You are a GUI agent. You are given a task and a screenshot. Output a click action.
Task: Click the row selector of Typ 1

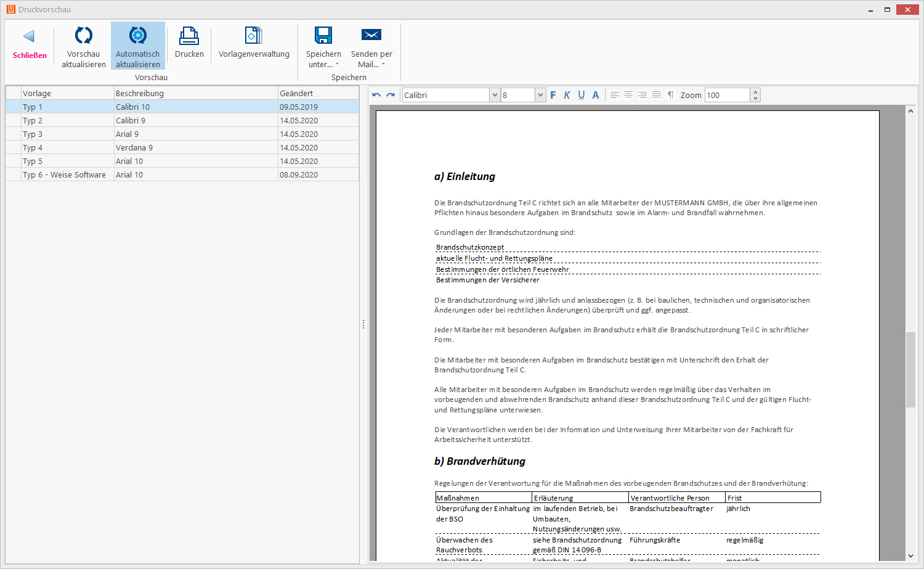pos(14,107)
